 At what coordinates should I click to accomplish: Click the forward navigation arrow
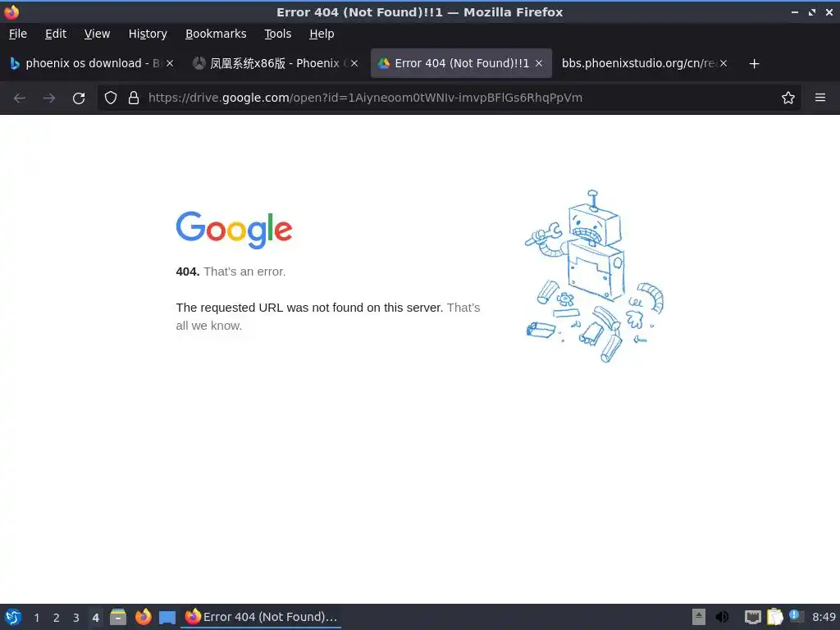[49, 98]
